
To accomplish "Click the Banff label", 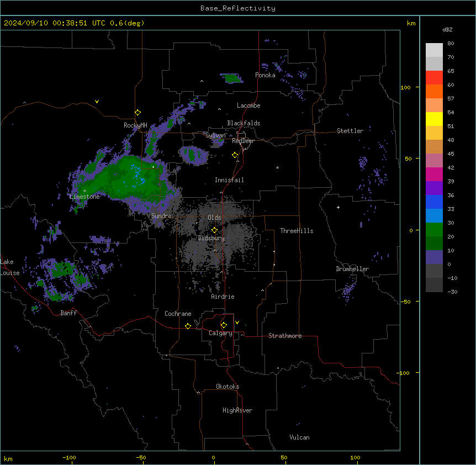I will [x=68, y=313].
